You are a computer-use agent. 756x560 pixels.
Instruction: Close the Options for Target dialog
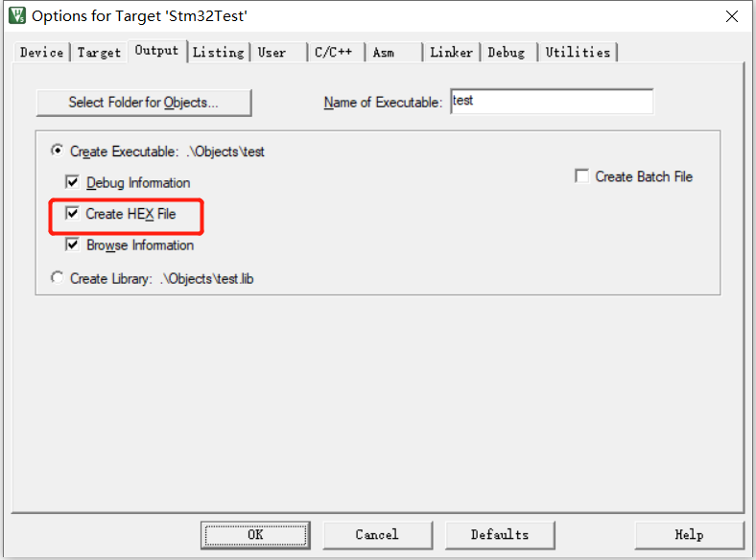point(731,16)
